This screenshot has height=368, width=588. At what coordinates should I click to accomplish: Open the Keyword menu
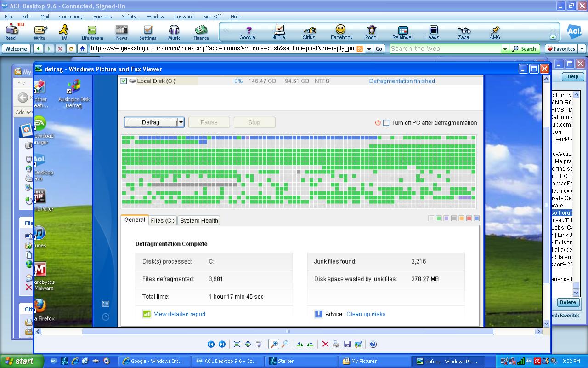tap(184, 17)
